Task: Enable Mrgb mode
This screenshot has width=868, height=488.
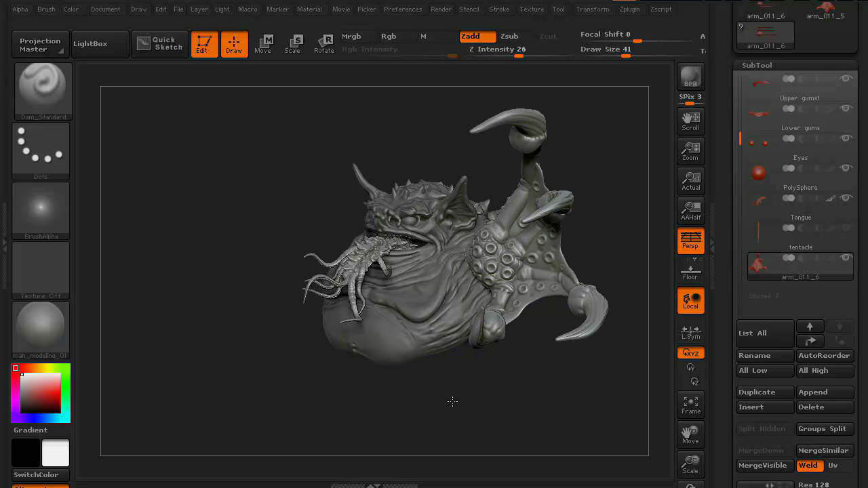Action: pos(357,36)
